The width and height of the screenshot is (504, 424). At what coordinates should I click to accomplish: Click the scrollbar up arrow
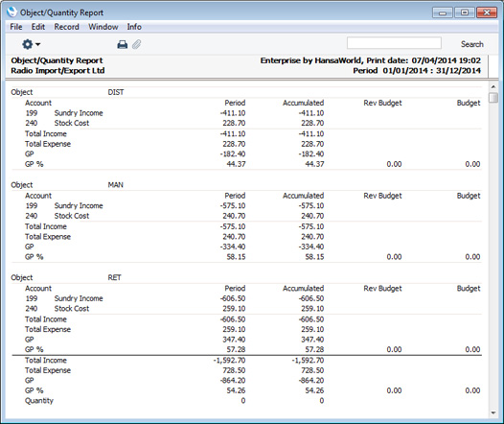(493, 87)
